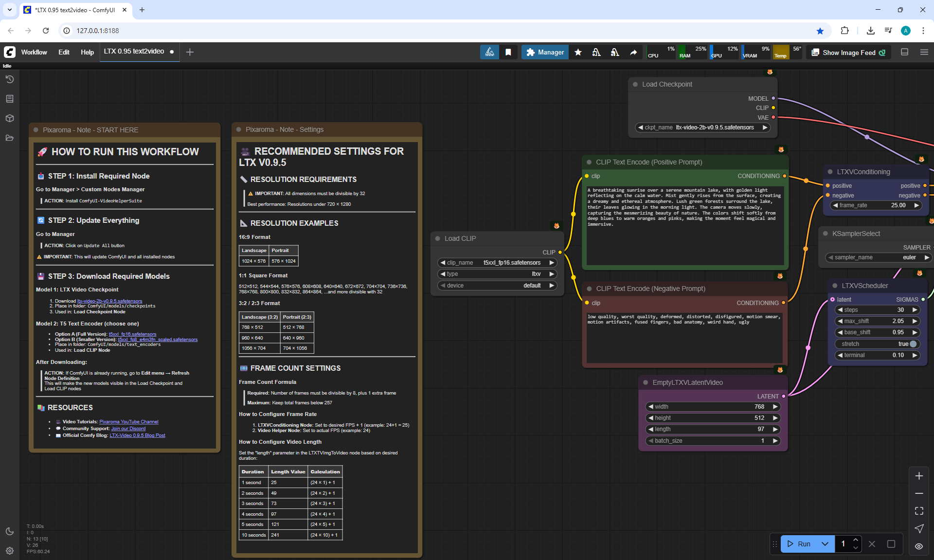Open the queue history sidebar icon
This screenshot has width=934, height=560.
point(10,79)
